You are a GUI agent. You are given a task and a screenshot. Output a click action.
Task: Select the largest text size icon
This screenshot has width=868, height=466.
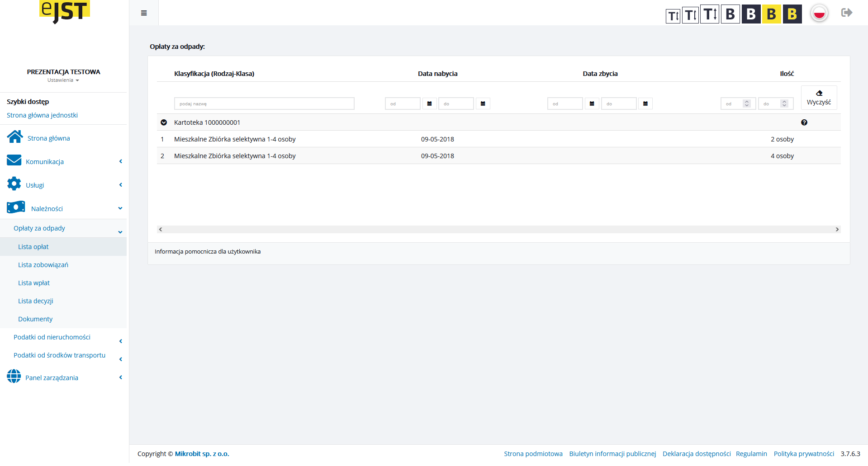click(709, 14)
